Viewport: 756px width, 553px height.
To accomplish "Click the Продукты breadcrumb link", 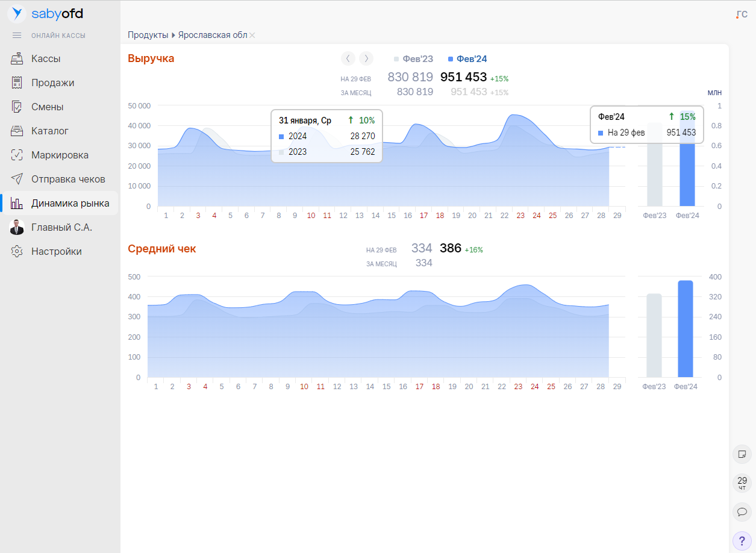I will tap(148, 35).
